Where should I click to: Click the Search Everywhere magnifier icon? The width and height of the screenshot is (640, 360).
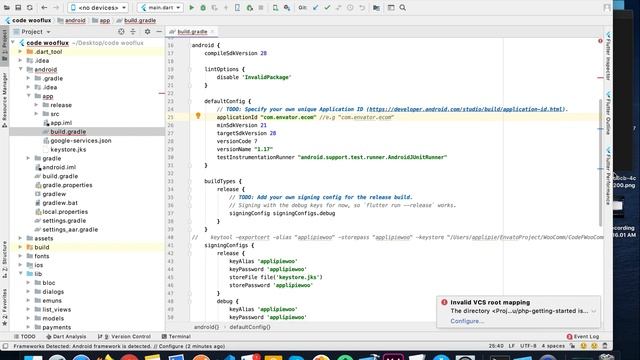click(402, 7)
